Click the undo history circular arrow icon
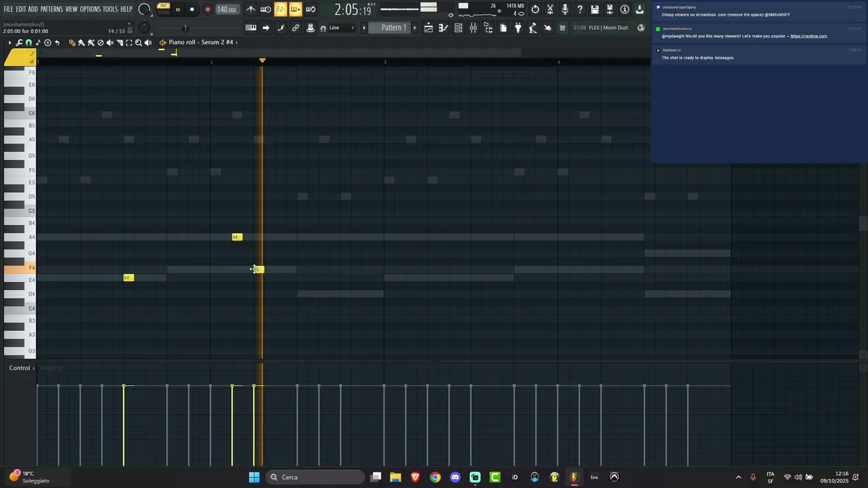868x488 pixels. tap(535, 9)
